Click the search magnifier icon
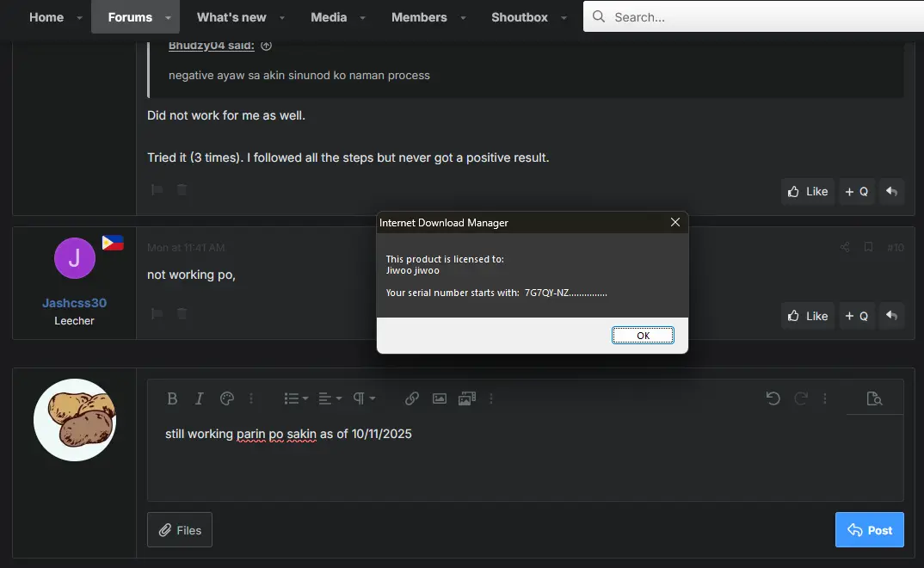Viewport: 924px width, 568px height. tap(599, 16)
